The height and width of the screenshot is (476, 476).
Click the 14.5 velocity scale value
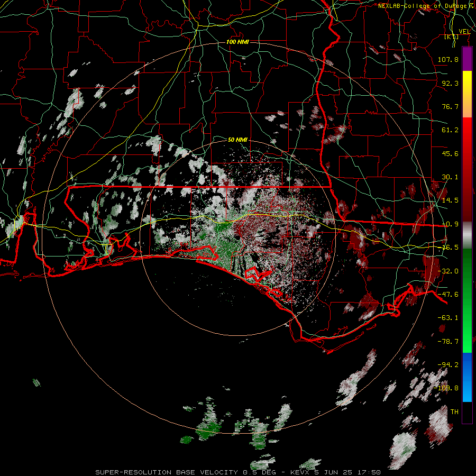coord(450,200)
